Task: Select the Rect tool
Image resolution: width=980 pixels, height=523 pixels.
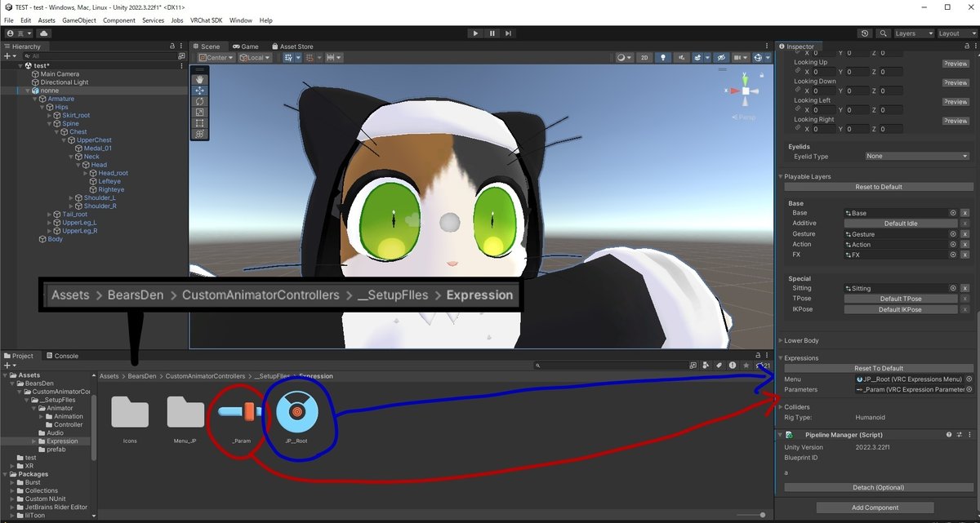Action: pyautogui.click(x=201, y=122)
